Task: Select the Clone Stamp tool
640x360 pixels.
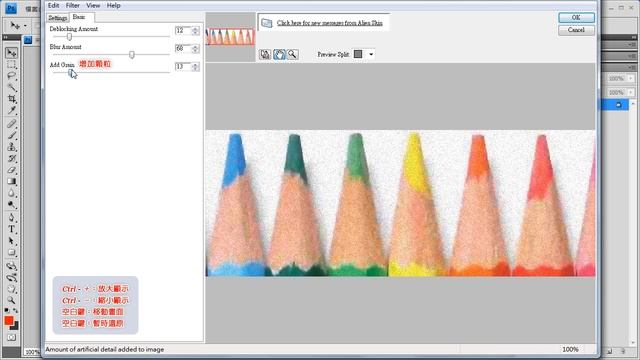Action: click(x=11, y=147)
